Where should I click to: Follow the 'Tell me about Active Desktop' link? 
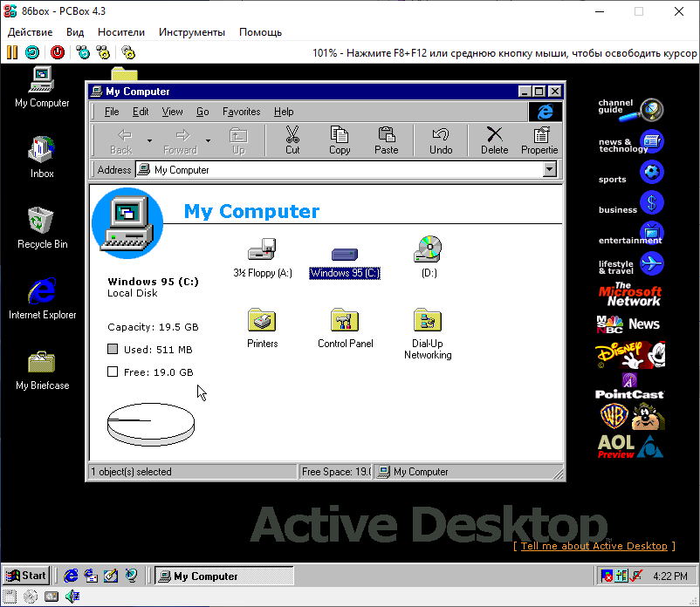tap(594, 546)
